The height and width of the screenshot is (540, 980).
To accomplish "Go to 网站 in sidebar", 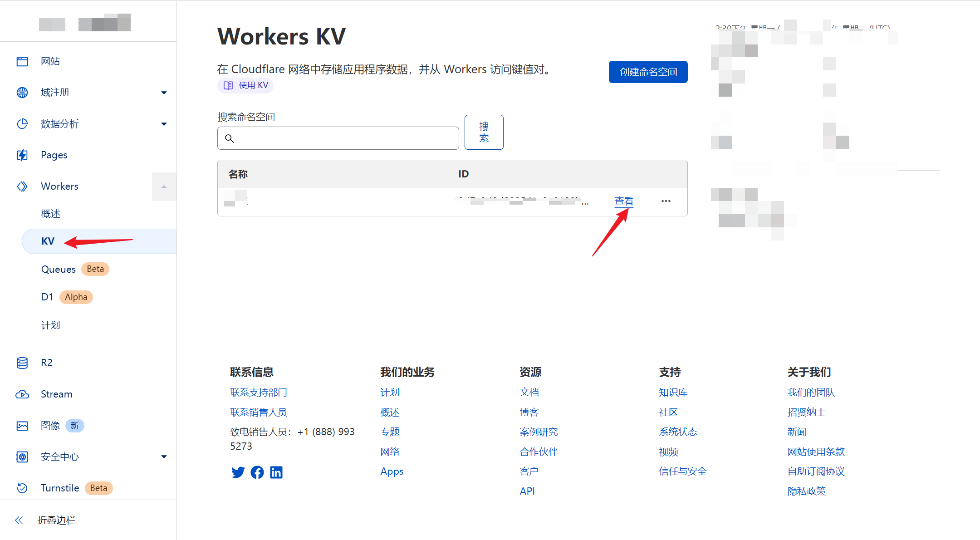I will (x=50, y=61).
